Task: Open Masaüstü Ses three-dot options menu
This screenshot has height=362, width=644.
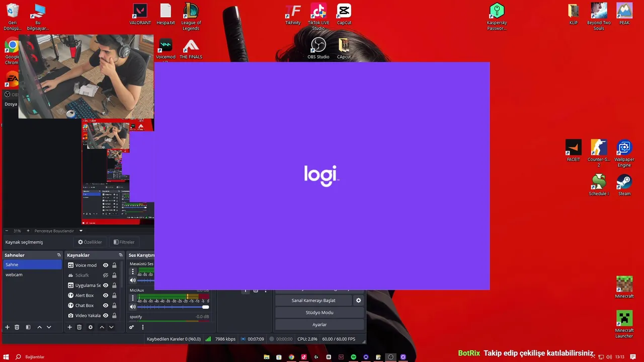Action: coord(133,271)
